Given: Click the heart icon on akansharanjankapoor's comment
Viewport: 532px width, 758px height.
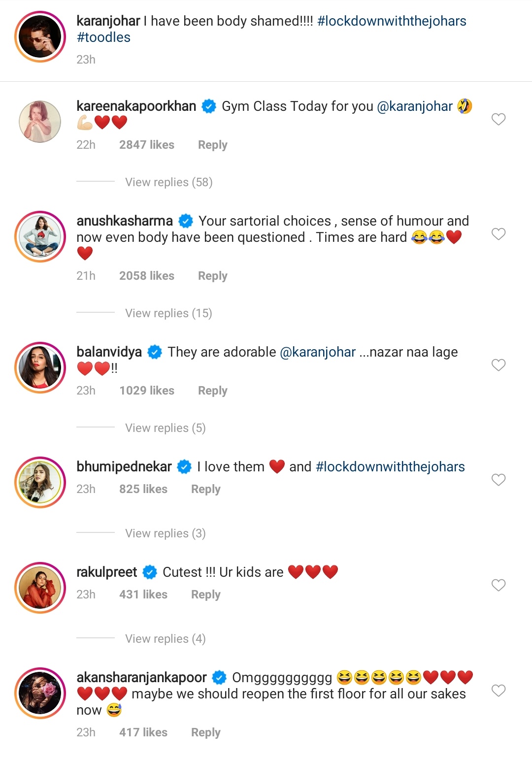Looking at the screenshot, I should (498, 691).
